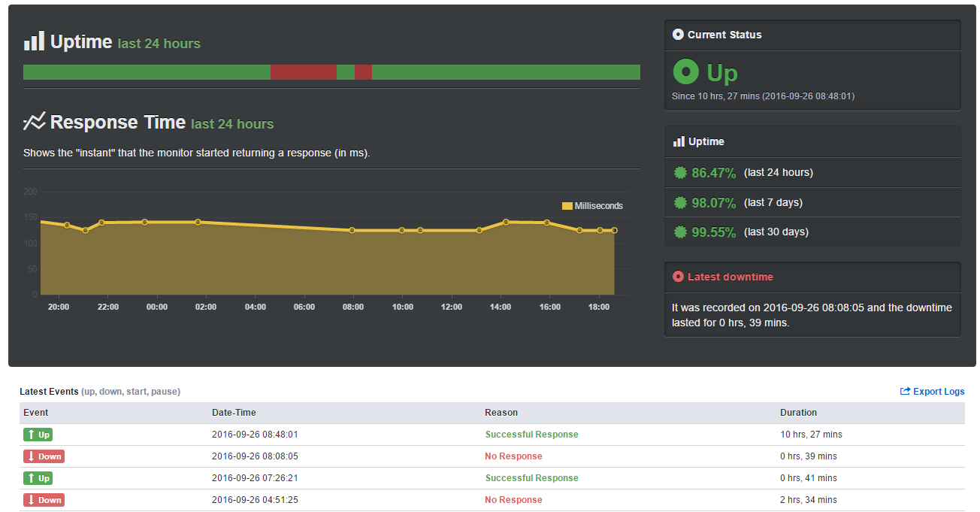Viewport: 980px width, 512px height.
Task: Click the small bar icon in Uptime panel header
Action: click(x=679, y=141)
